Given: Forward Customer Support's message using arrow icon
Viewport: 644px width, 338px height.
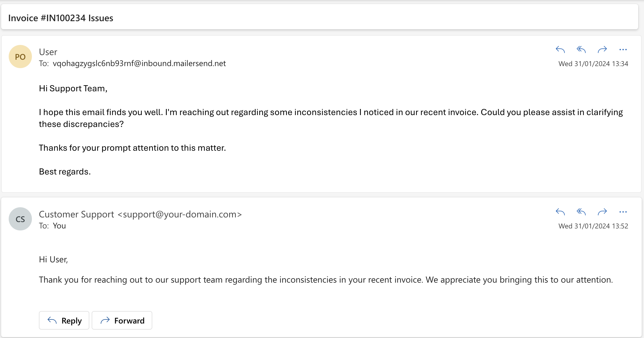Looking at the screenshot, I should point(603,212).
